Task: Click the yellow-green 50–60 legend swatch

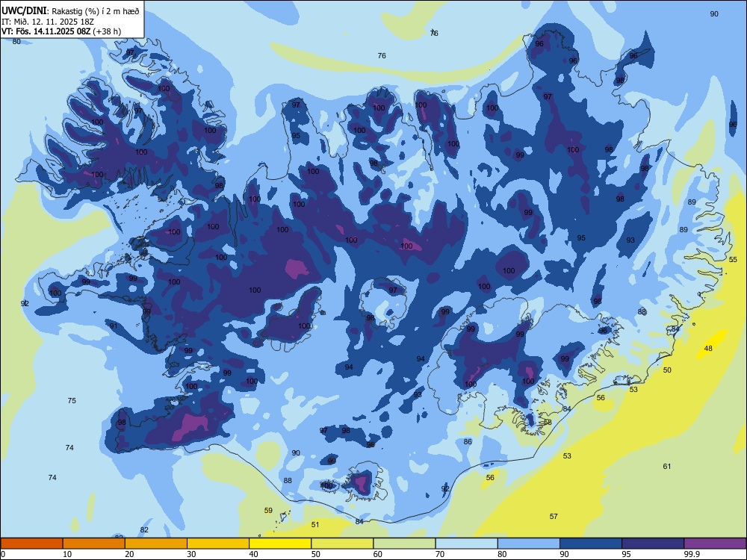Action: (342, 544)
